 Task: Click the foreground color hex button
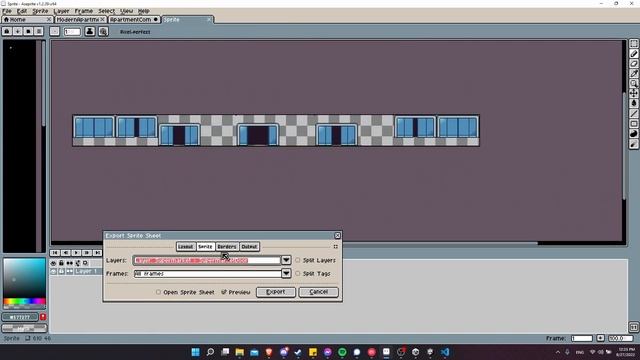20,317
